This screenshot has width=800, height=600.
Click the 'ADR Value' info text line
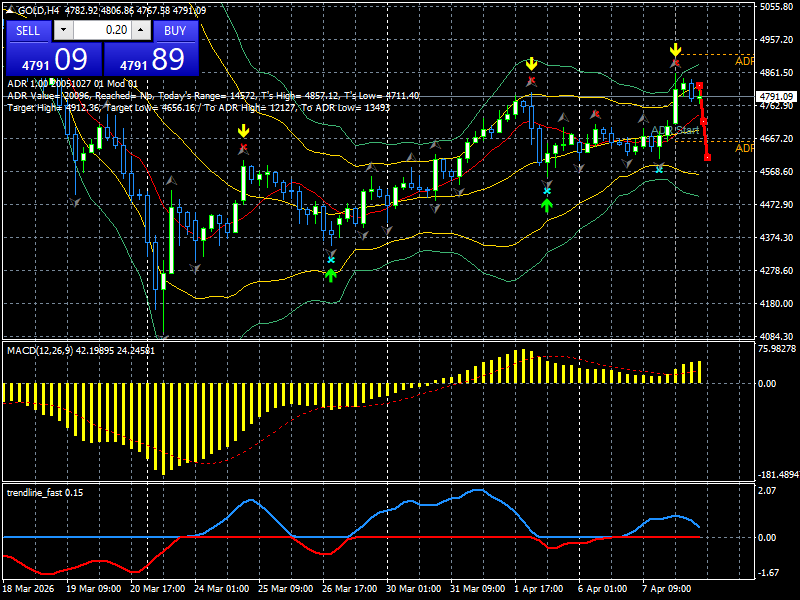pos(213,96)
